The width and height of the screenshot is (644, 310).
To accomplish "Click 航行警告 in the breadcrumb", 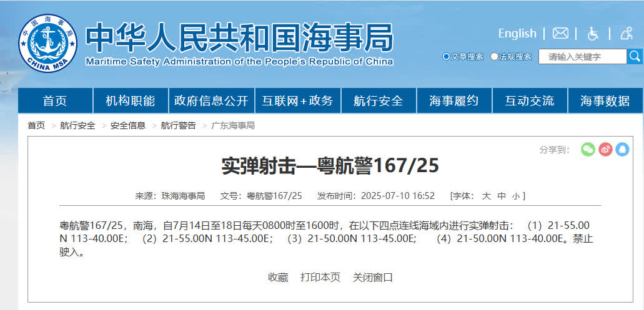I will [178, 125].
